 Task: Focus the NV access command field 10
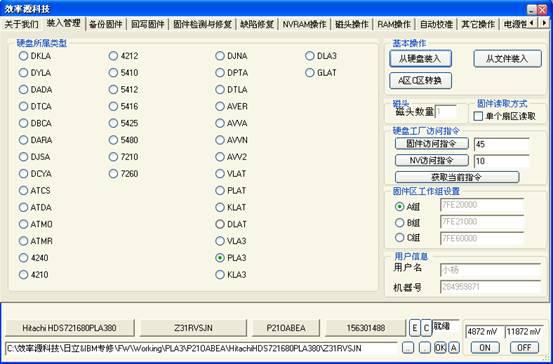pyautogui.click(x=502, y=161)
